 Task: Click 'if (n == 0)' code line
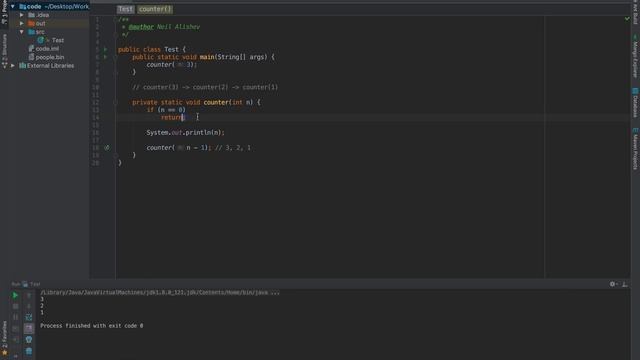[166, 110]
